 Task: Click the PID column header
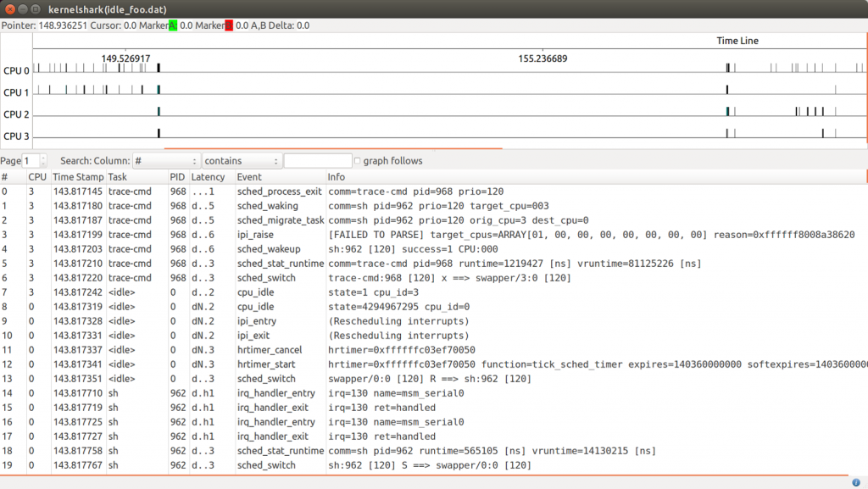click(177, 177)
